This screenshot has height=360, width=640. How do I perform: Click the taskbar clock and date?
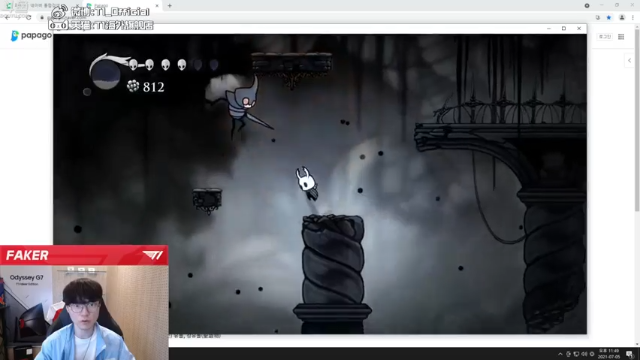[609, 354]
